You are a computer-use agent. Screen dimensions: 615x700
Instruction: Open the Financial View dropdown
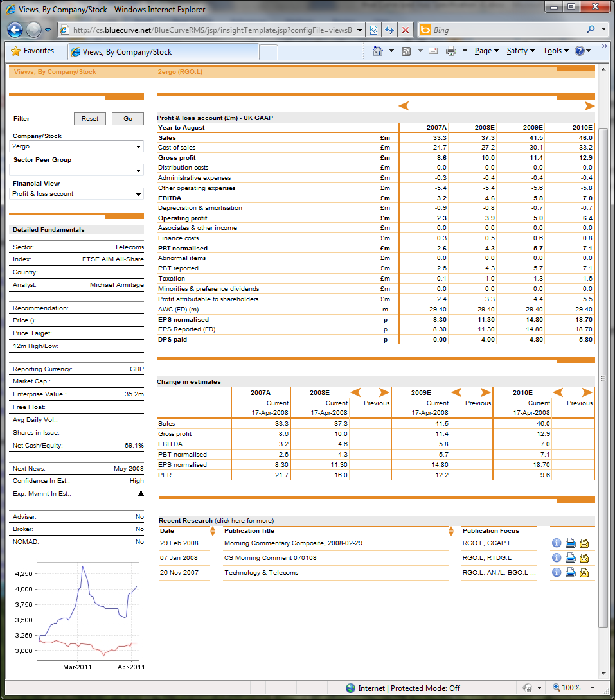tap(76, 194)
